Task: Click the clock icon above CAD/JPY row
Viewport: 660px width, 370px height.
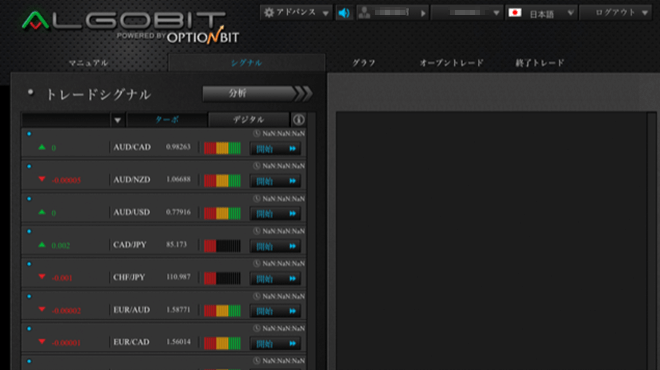Action: point(256,231)
